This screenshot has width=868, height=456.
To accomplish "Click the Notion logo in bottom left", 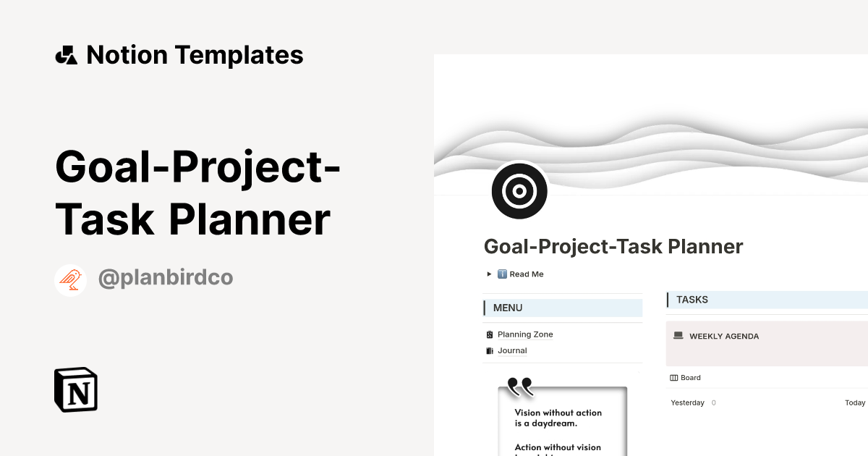I will click(75, 389).
